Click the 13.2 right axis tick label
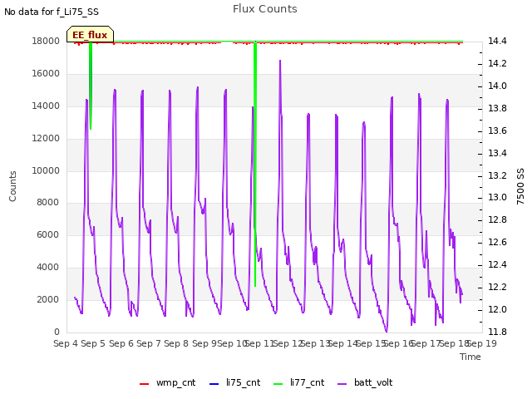The width and height of the screenshot is (532, 399). [x=497, y=175]
